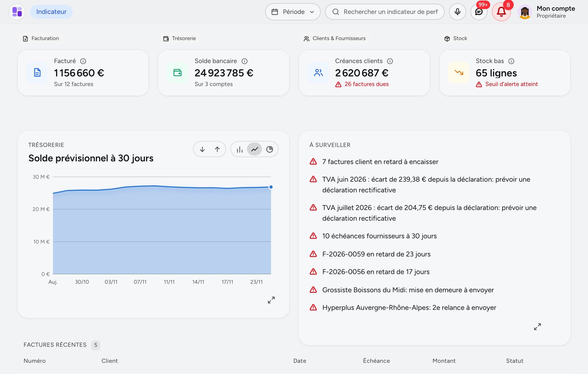The height and width of the screenshot is (374, 588).
Task: Open the Mon compte profile menu
Action: [x=547, y=12]
